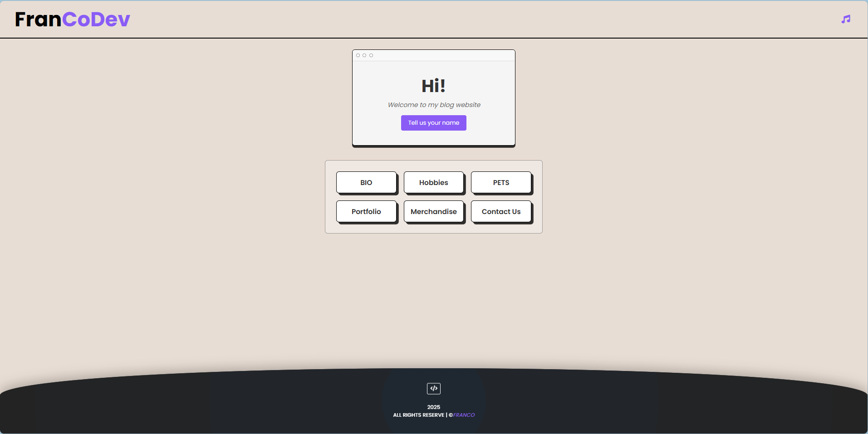Open the BIO section
This screenshot has height=434, width=868.
366,182
